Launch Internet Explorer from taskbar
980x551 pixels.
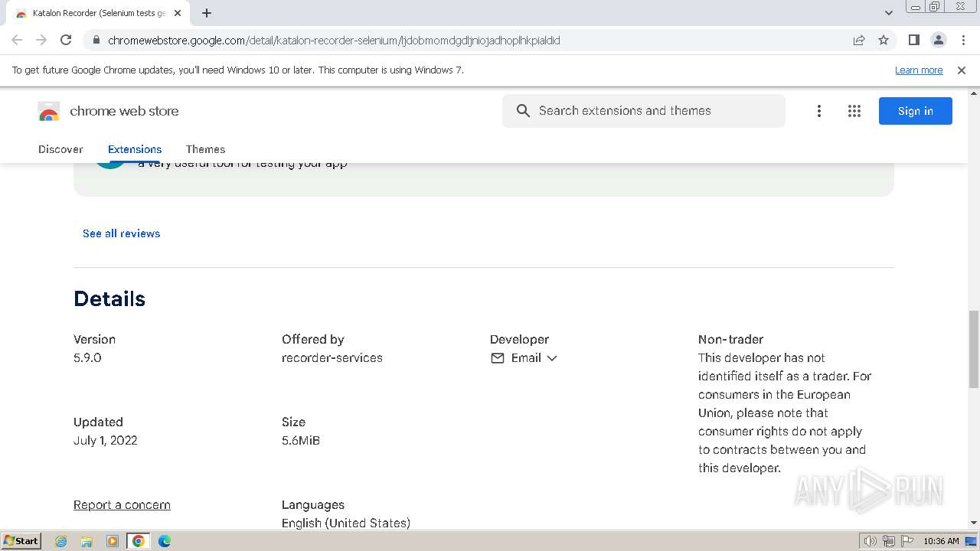coord(61,541)
